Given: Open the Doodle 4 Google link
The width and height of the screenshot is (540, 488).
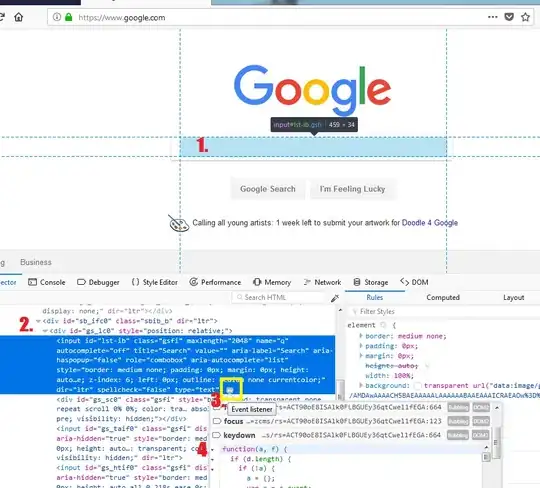Looking at the screenshot, I should (430, 223).
